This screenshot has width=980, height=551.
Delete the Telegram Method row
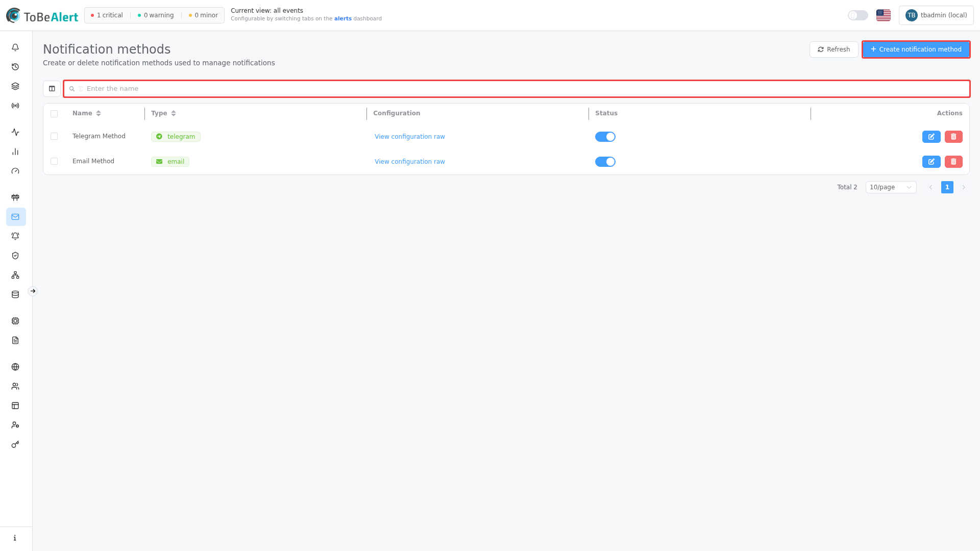953,137
